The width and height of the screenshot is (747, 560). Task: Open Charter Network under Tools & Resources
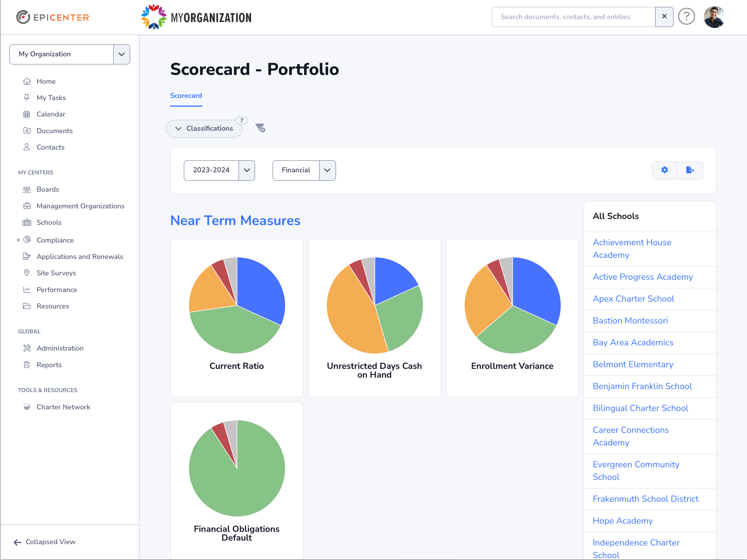63,407
